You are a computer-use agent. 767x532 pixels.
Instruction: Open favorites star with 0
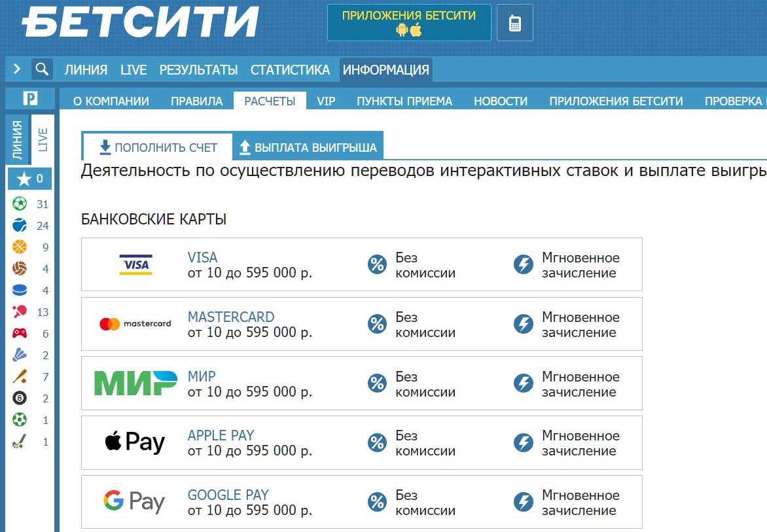click(x=30, y=179)
